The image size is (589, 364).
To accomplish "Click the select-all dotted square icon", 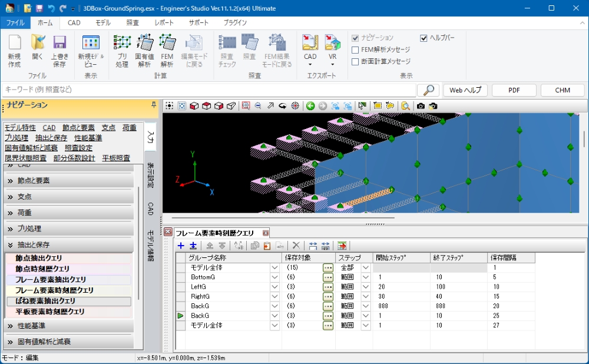I will [170, 106].
